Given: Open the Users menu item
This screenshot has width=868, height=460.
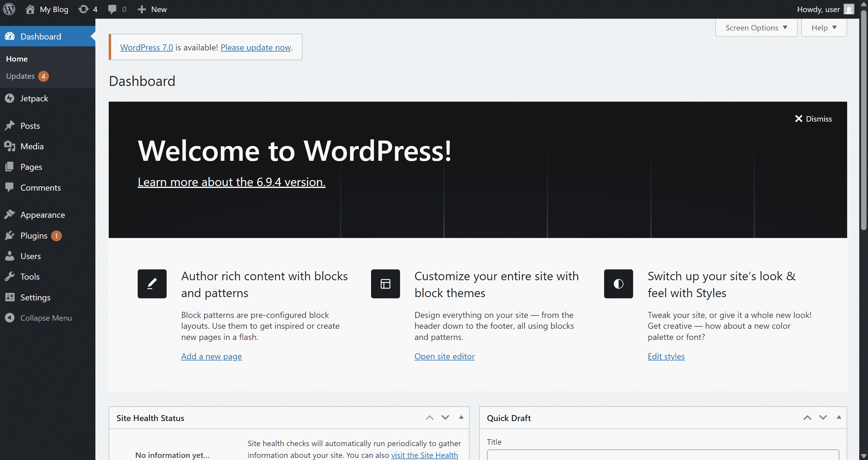Looking at the screenshot, I should coord(47,256).
